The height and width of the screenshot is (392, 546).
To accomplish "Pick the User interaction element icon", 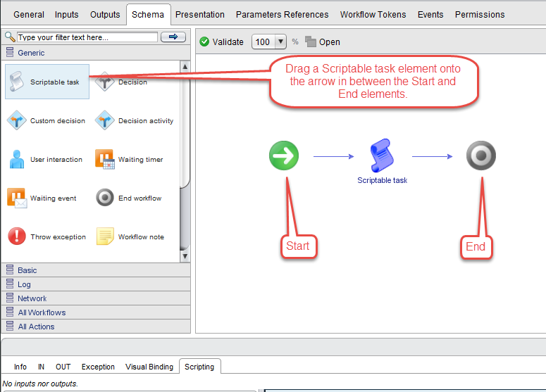I will pyautogui.click(x=17, y=159).
